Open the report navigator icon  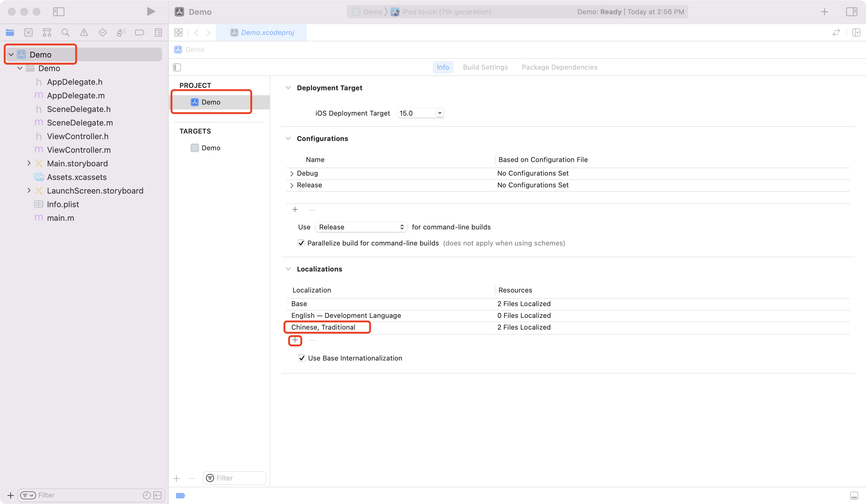tap(158, 33)
